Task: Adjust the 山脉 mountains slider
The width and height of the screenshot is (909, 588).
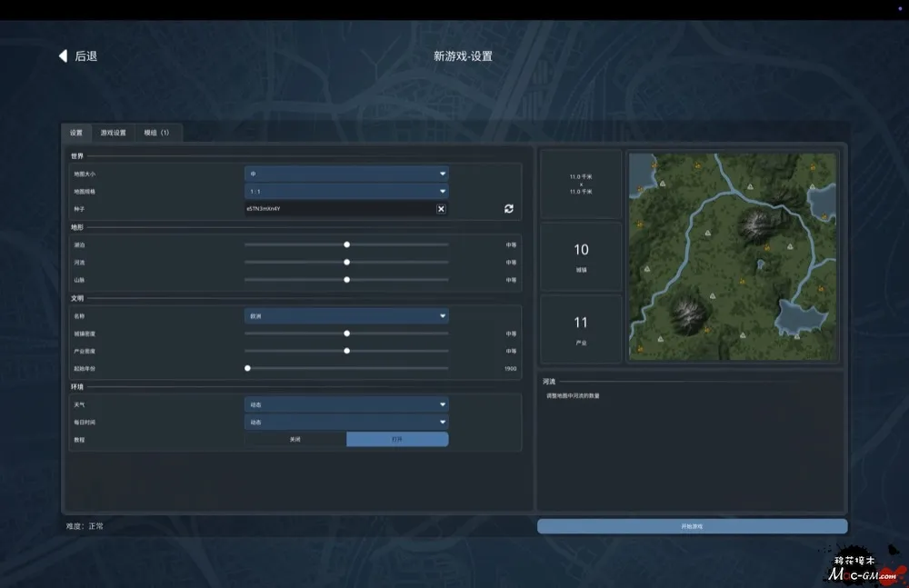Action: pos(346,280)
